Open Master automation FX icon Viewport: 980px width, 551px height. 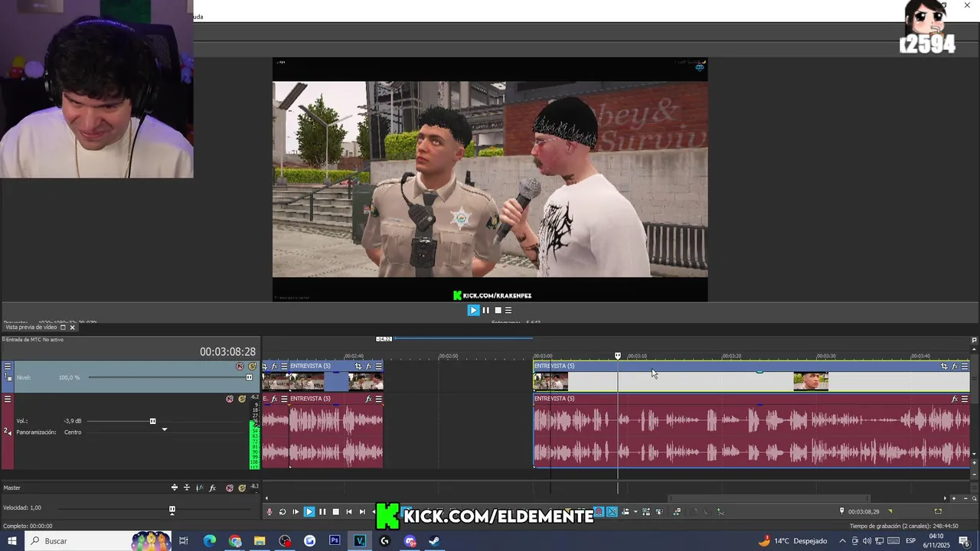pyautogui.click(x=200, y=487)
